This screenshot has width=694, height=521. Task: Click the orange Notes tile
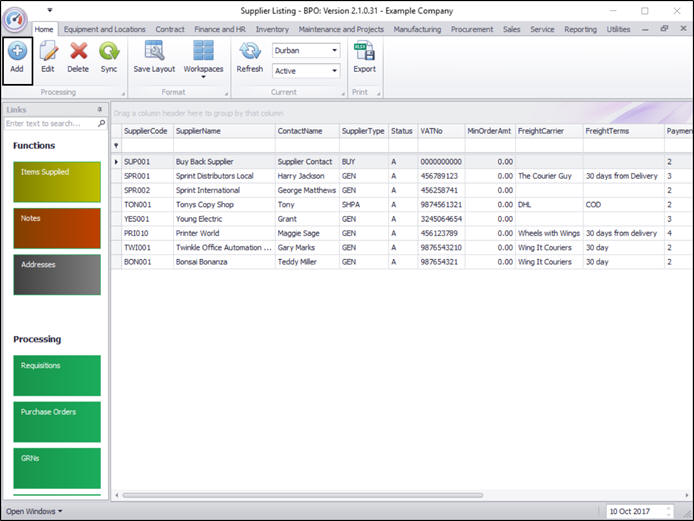[x=57, y=228]
